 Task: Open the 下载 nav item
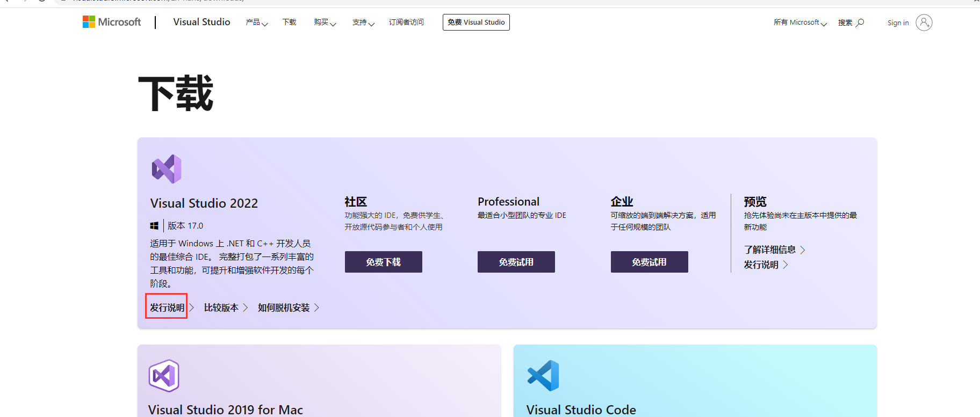pos(290,23)
